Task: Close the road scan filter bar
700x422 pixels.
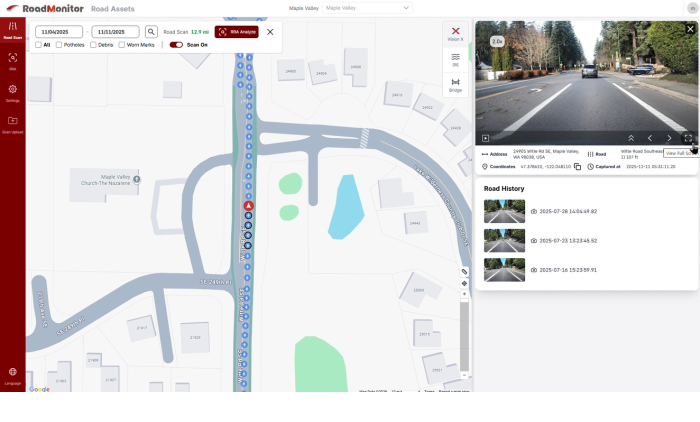Action: click(270, 32)
